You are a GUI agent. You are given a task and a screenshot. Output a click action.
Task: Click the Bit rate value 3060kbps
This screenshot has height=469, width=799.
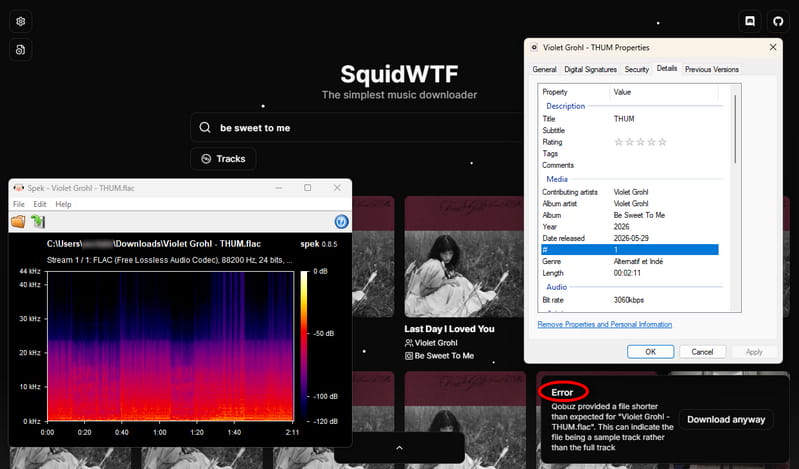tap(628, 300)
